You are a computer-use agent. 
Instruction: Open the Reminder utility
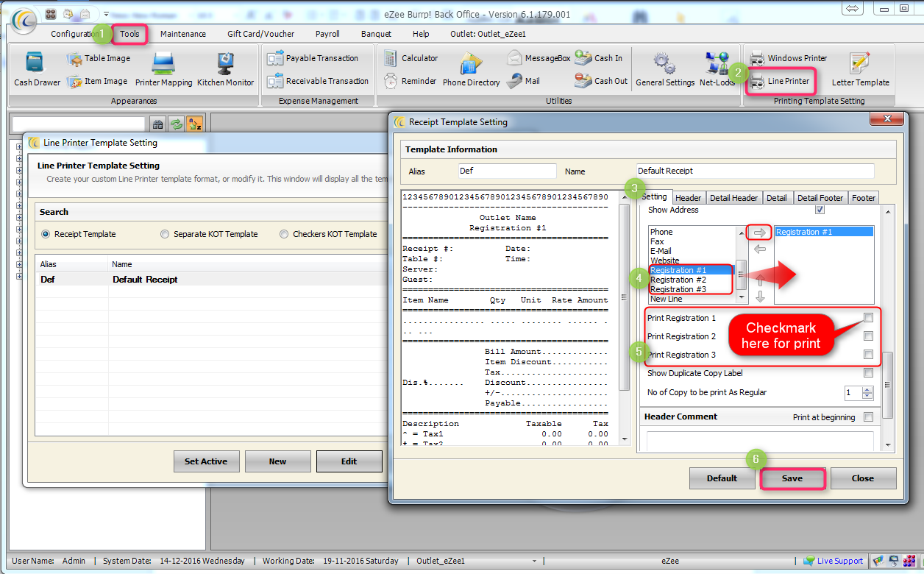coord(410,81)
